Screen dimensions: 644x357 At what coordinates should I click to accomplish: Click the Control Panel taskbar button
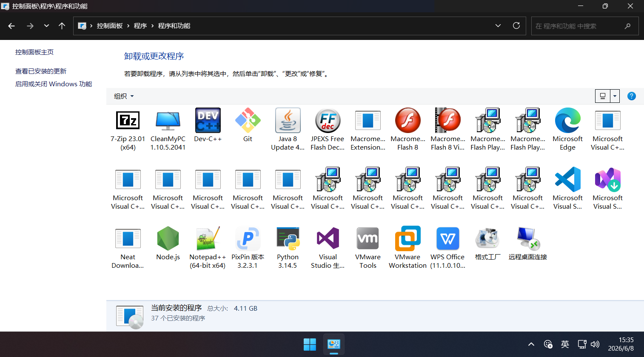[x=334, y=344]
